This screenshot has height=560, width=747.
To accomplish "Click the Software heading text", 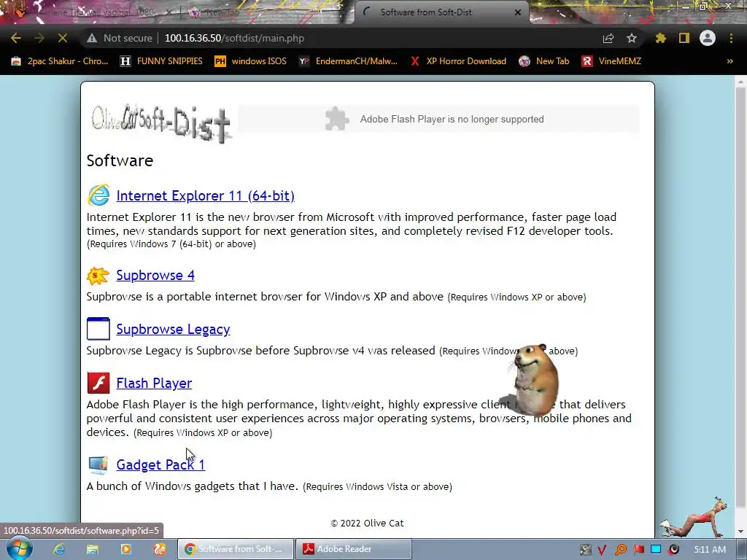I will (x=120, y=160).
